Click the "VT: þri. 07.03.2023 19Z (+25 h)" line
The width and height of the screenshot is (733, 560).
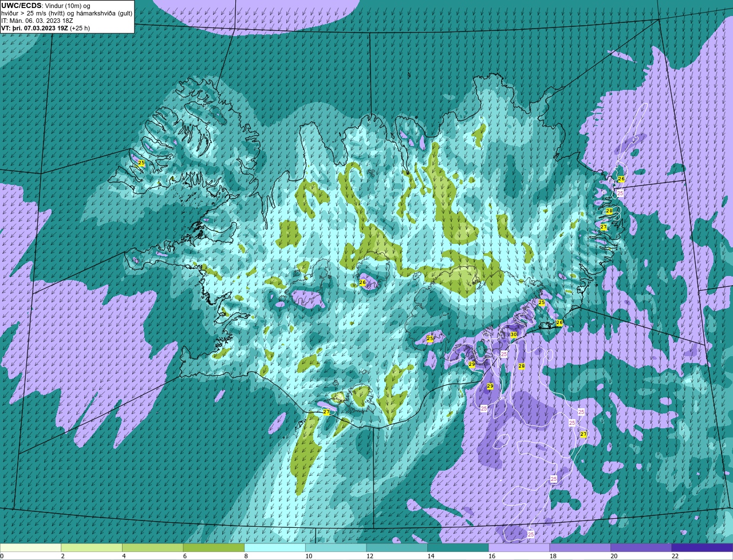click(46, 28)
